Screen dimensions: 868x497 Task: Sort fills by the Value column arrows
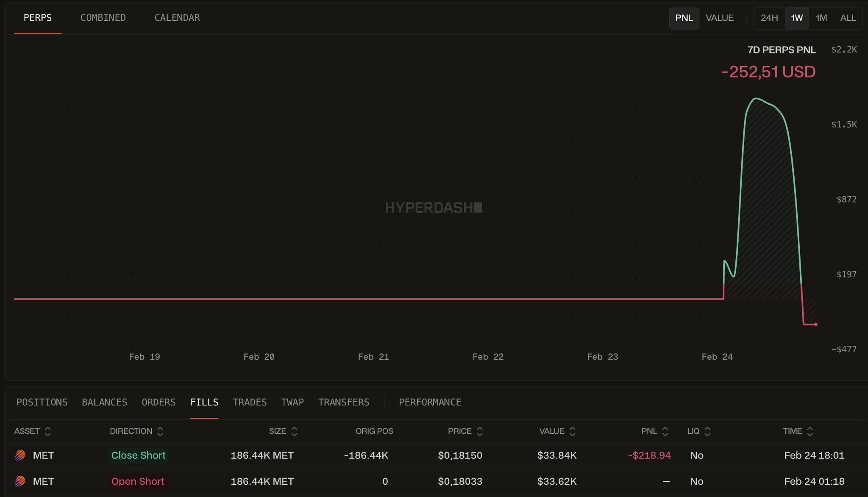pos(573,431)
